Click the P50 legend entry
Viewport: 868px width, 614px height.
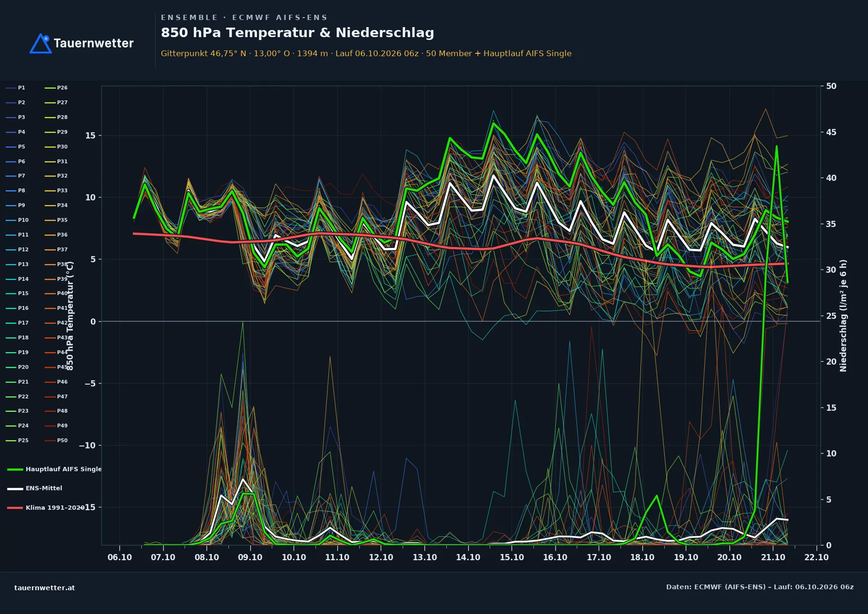56,440
